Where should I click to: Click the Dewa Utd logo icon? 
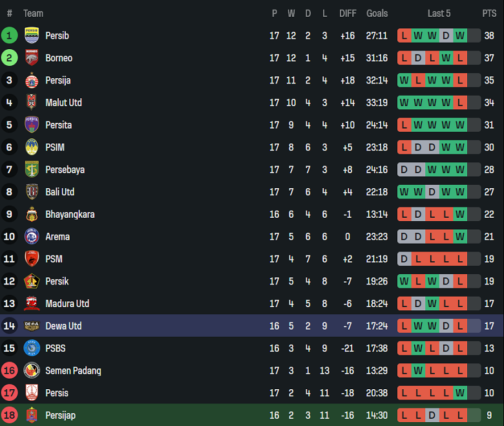pos(32,326)
